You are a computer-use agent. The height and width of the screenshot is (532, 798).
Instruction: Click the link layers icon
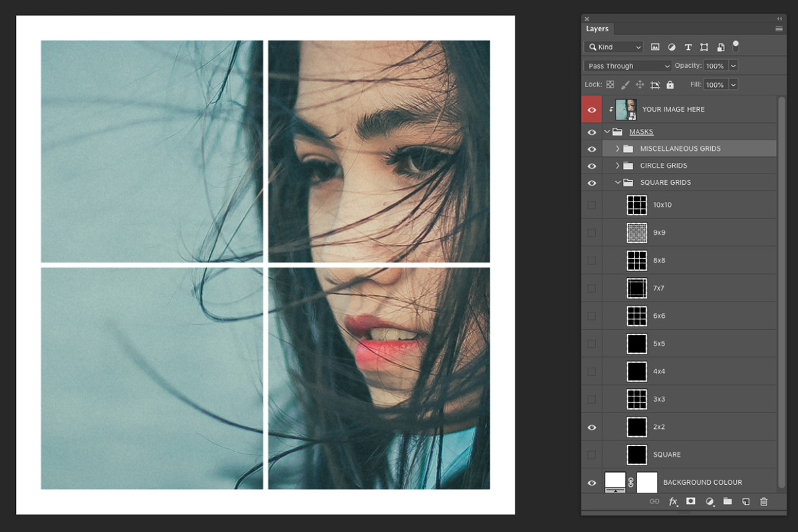pyautogui.click(x=654, y=502)
